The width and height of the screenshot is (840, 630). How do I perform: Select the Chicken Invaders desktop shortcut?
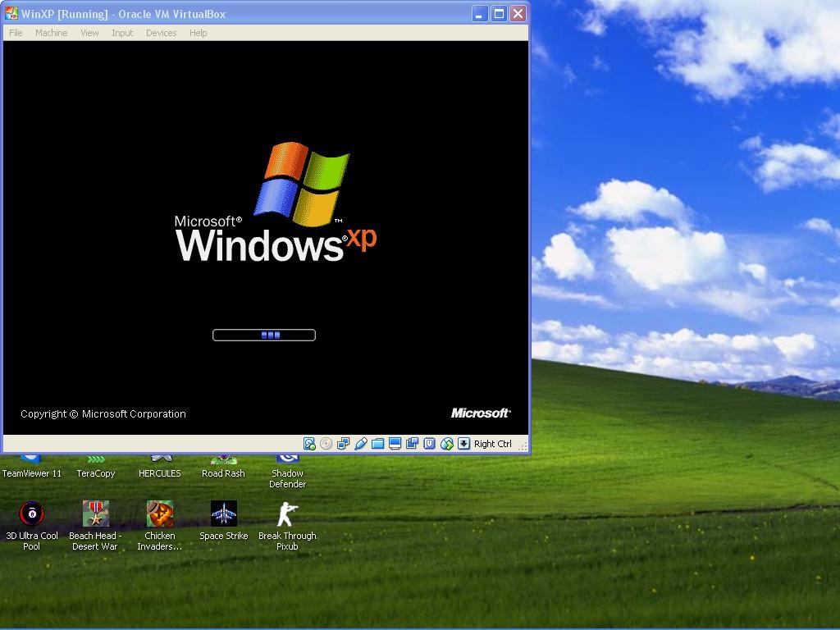[x=159, y=514]
